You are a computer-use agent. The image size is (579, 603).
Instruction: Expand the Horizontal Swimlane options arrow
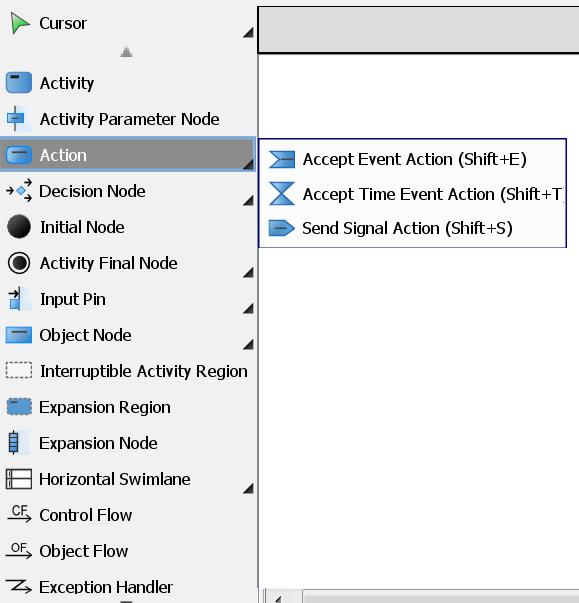point(248,488)
